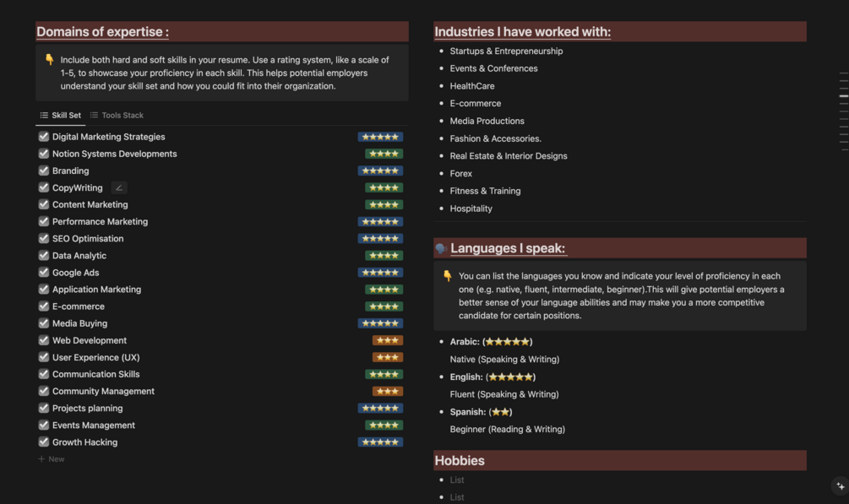This screenshot has width=849, height=504.
Task: Click the highlighted outline marker on right edge
Action: click(843, 96)
